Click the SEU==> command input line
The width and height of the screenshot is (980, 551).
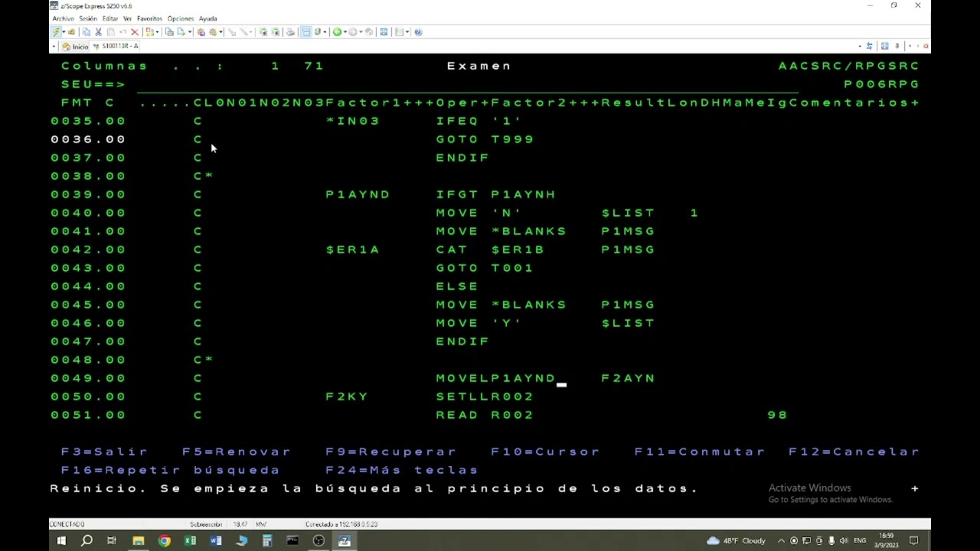(468, 84)
